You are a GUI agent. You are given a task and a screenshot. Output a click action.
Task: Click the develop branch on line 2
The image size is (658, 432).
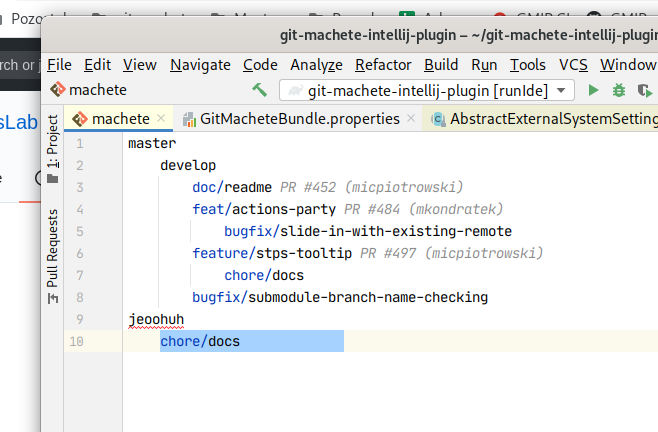[x=188, y=165]
